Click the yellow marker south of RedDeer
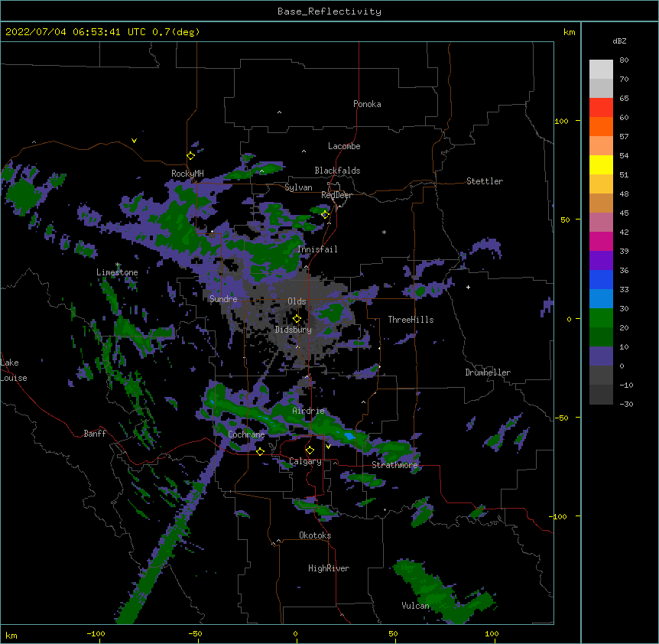The image size is (659, 644). 325,215
